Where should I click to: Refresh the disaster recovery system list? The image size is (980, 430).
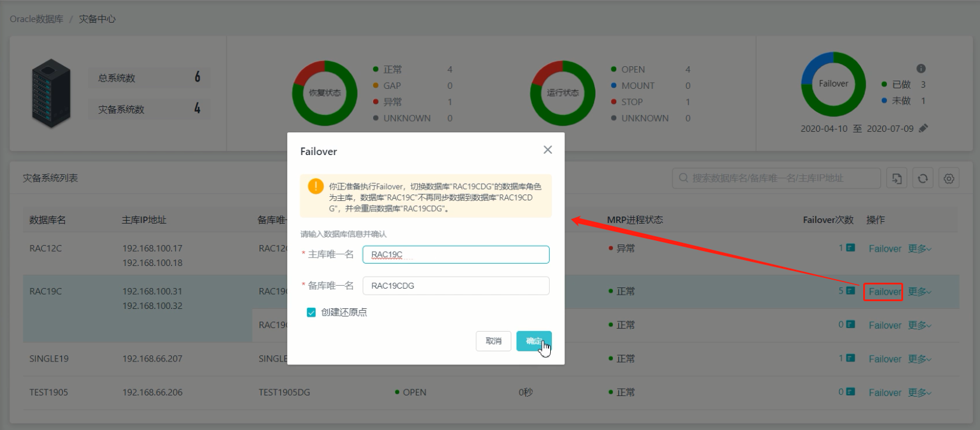(923, 178)
